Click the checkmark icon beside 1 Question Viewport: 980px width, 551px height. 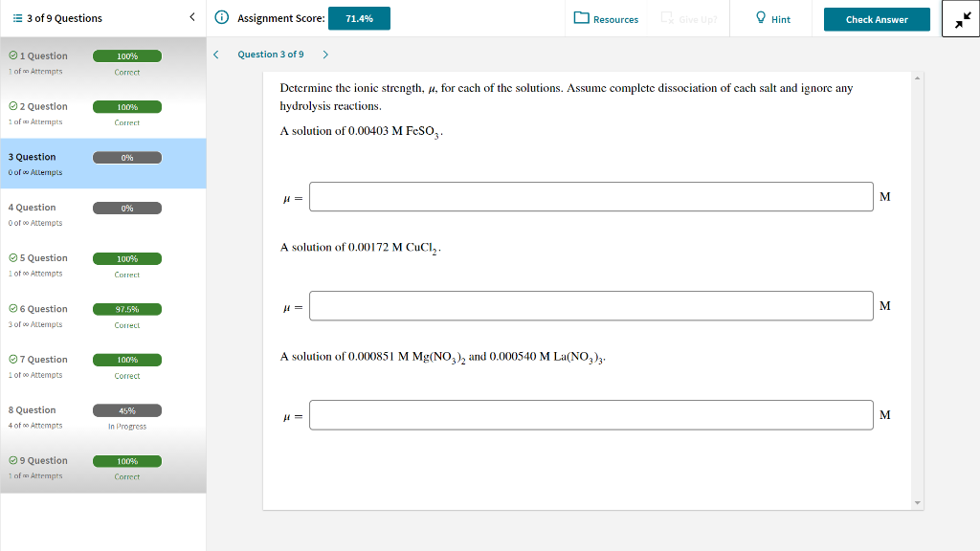(13, 55)
